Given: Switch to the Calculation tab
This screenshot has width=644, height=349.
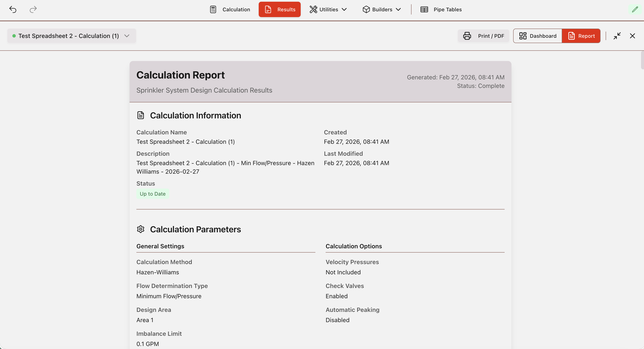Looking at the screenshot, I should (x=230, y=10).
